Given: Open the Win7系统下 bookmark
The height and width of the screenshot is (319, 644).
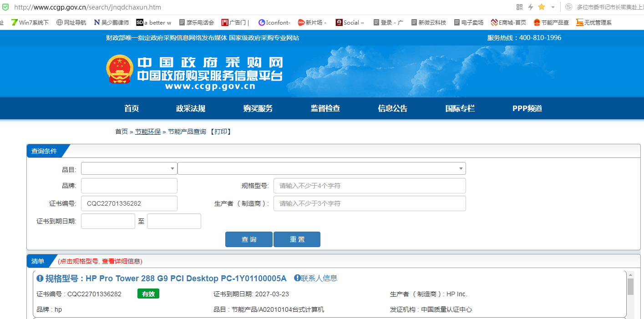Looking at the screenshot, I should 30,22.
